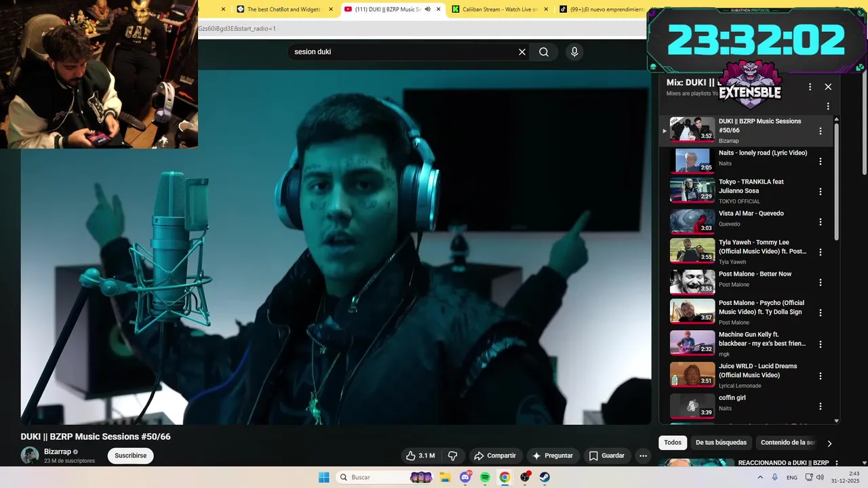Open the Bizarrap channel name link
This screenshot has height=488, width=868.
58,451
